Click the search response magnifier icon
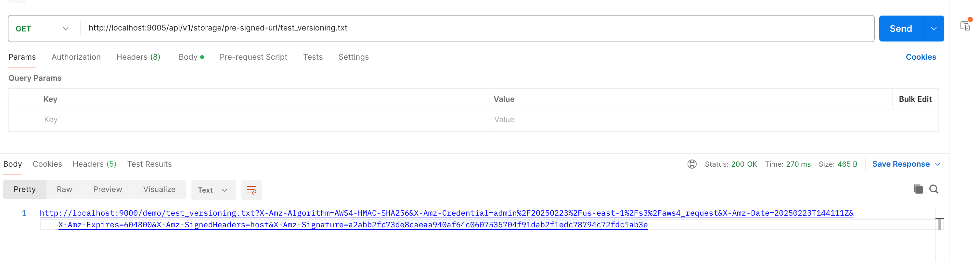This screenshot has width=980, height=262. coord(934,189)
